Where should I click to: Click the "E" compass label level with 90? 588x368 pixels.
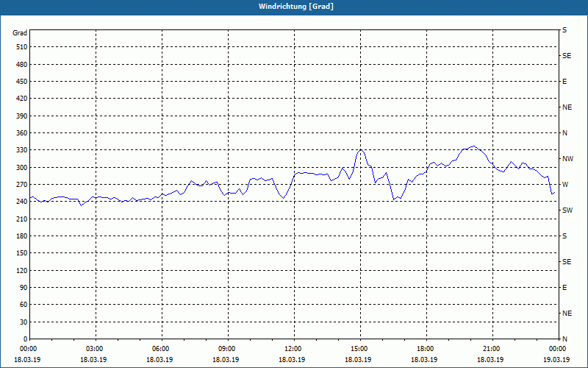pyautogui.click(x=564, y=288)
